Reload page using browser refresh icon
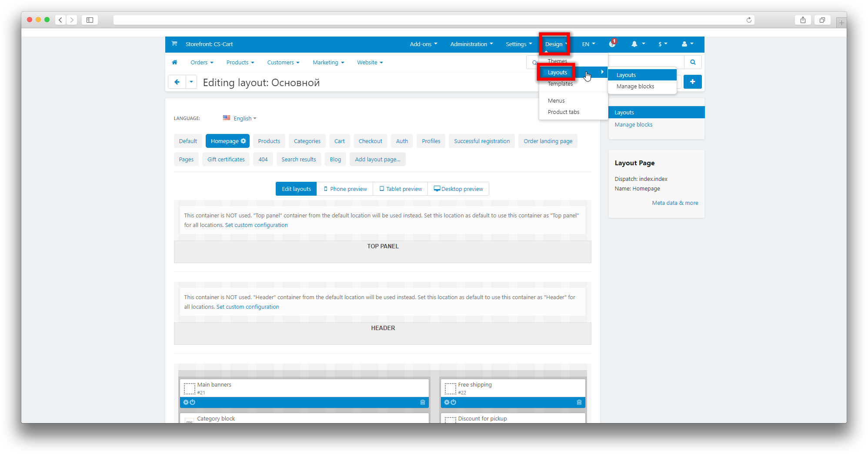Viewport: 868px width, 454px height. [749, 20]
